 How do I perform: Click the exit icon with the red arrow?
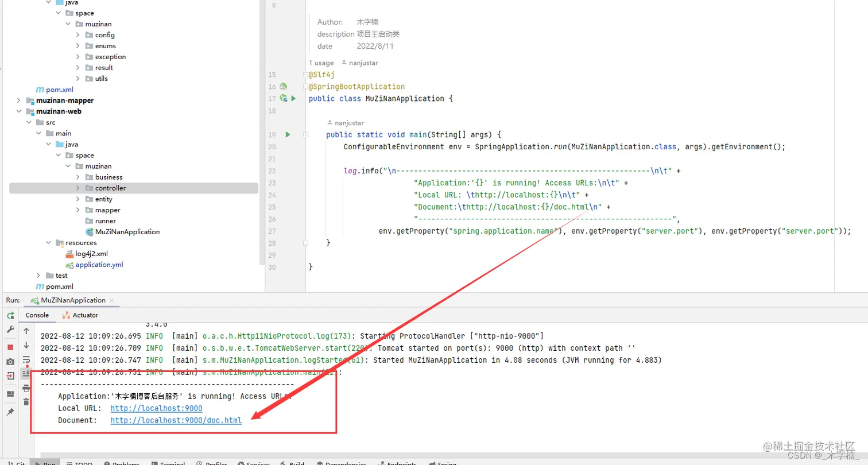(x=10, y=375)
